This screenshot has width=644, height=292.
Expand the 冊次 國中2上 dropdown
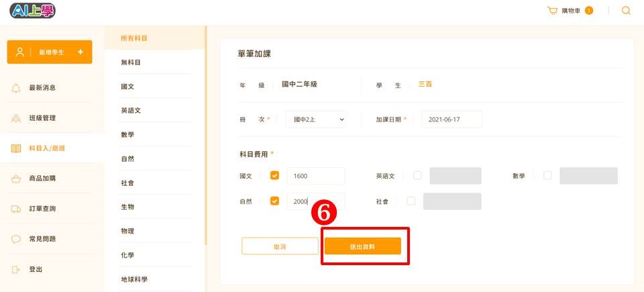(x=315, y=119)
